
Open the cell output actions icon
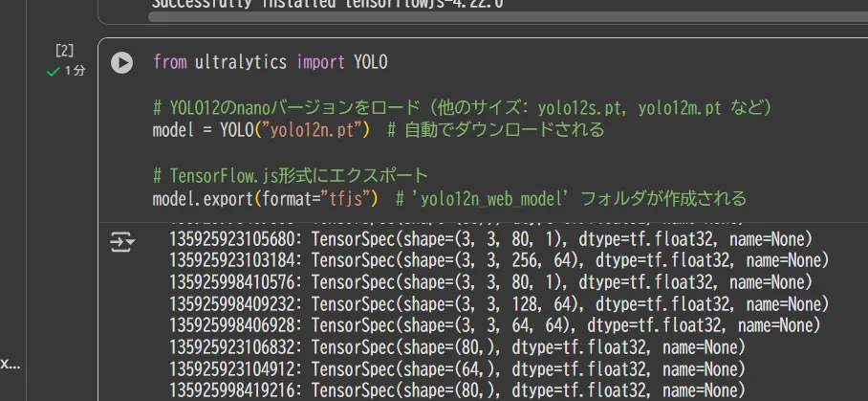click(x=121, y=242)
